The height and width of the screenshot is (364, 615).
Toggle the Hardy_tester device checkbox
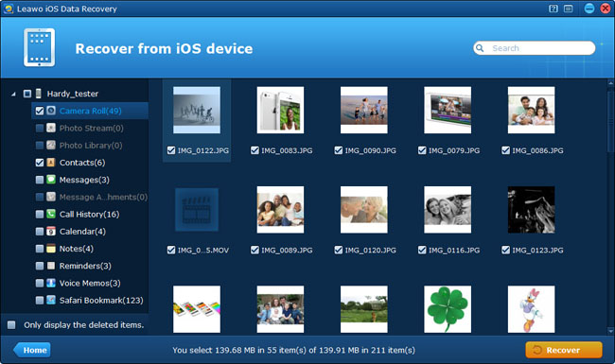coord(27,94)
